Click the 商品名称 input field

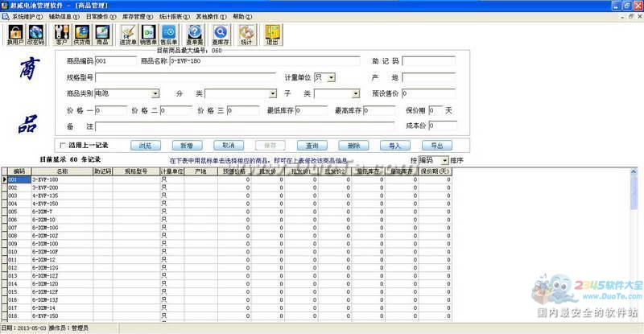(264, 61)
